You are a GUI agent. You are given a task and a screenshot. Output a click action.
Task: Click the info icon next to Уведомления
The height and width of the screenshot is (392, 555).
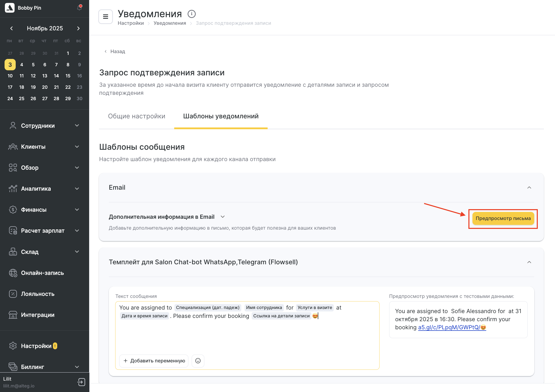[191, 14]
